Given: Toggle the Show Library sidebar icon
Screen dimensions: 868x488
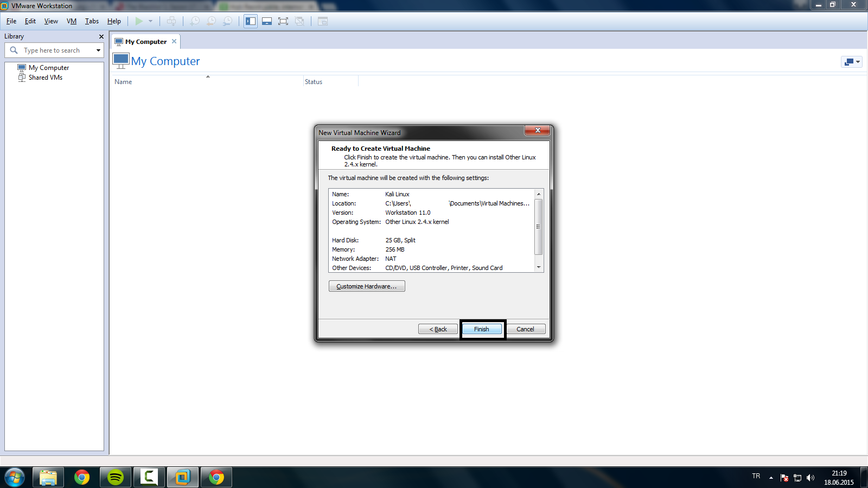Looking at the screenshot, I should [x=251, y=21].
